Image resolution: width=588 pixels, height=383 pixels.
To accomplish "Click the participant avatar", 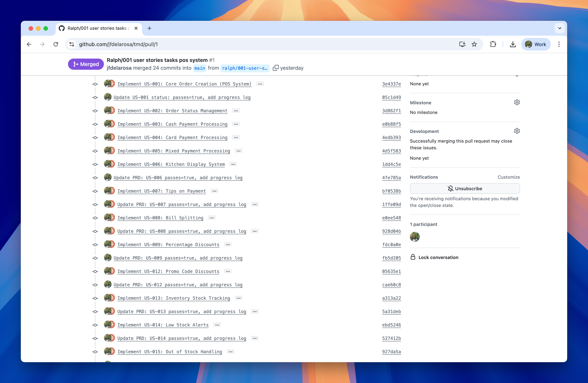I will (415, 237).
